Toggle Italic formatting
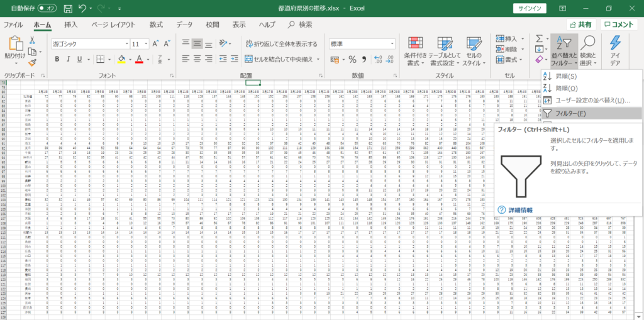644x320 pixels. tap(68, 59)
